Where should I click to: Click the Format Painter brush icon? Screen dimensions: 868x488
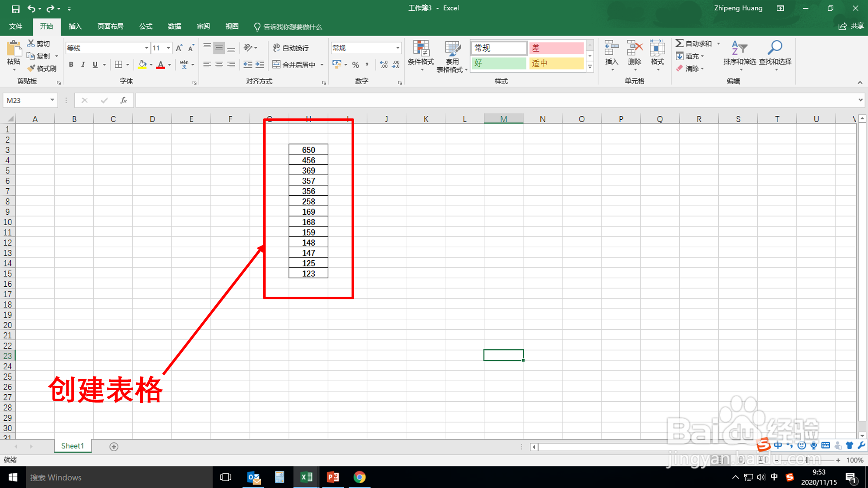pos(31,69)
